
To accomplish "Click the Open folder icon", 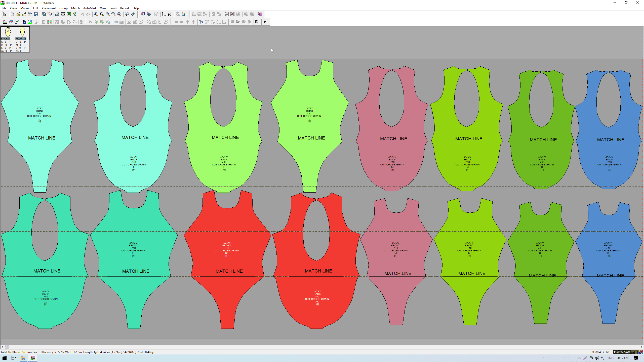I will point(18,14).
